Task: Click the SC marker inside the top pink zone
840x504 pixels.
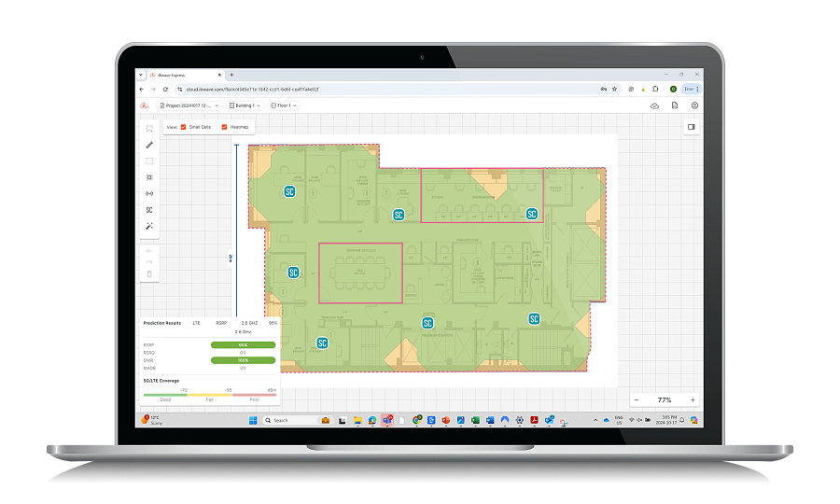Action: 531,214
